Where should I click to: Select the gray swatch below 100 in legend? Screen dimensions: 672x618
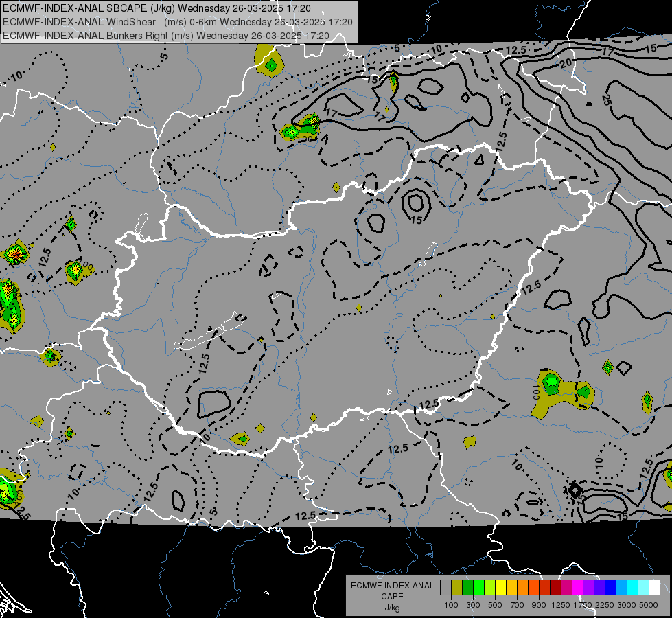coord(445,587)
